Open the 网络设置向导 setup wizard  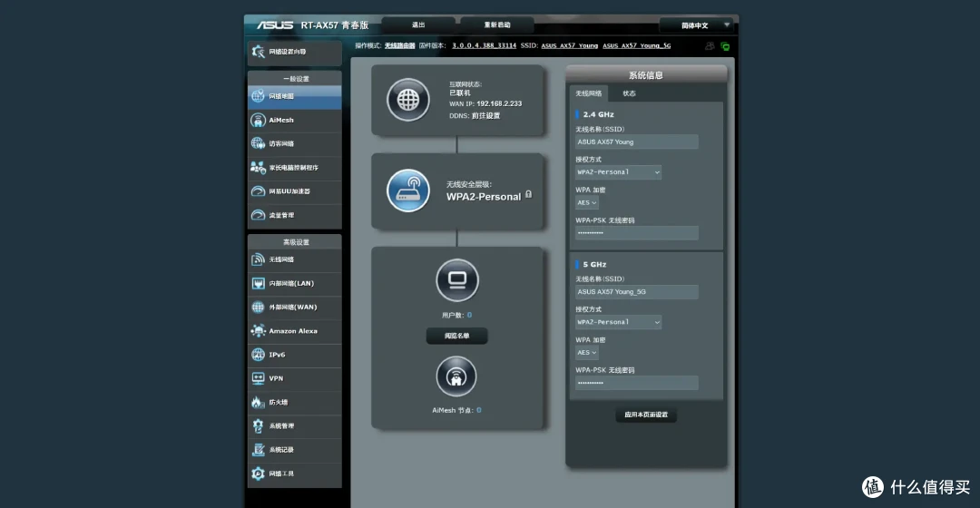[294, 52]
